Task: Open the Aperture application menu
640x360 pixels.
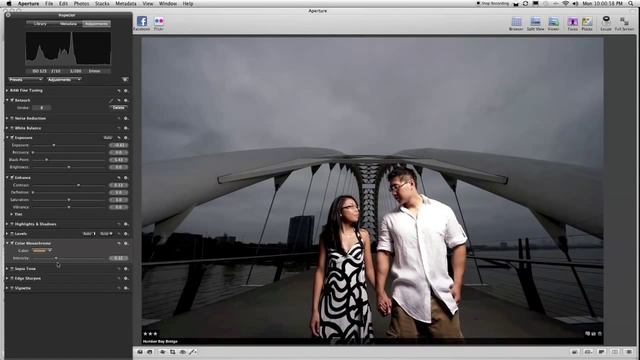Action: [29, 3]
